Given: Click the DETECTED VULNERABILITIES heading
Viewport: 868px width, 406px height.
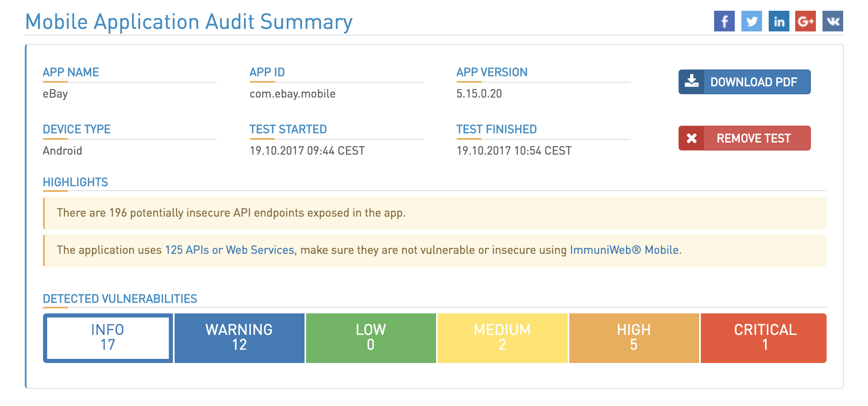Looking at the screenshot, I should click(120, 299).
